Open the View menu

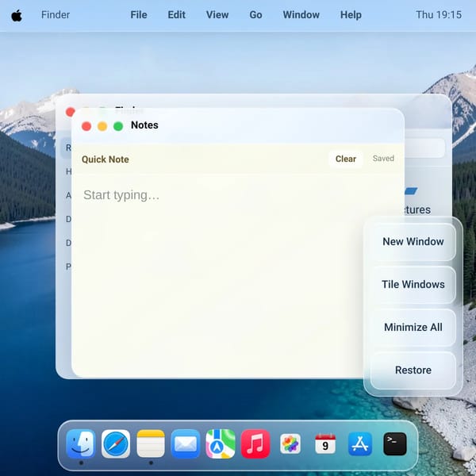[217, 15]
